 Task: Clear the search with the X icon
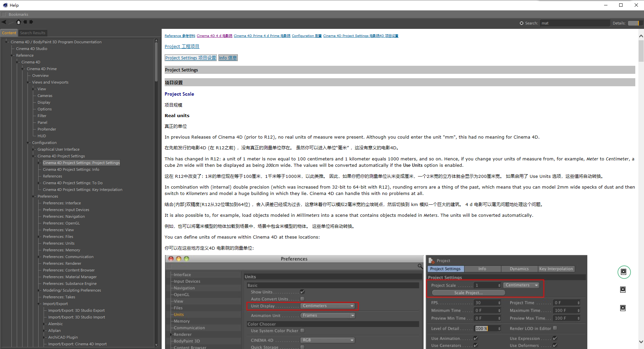(522, 23)
